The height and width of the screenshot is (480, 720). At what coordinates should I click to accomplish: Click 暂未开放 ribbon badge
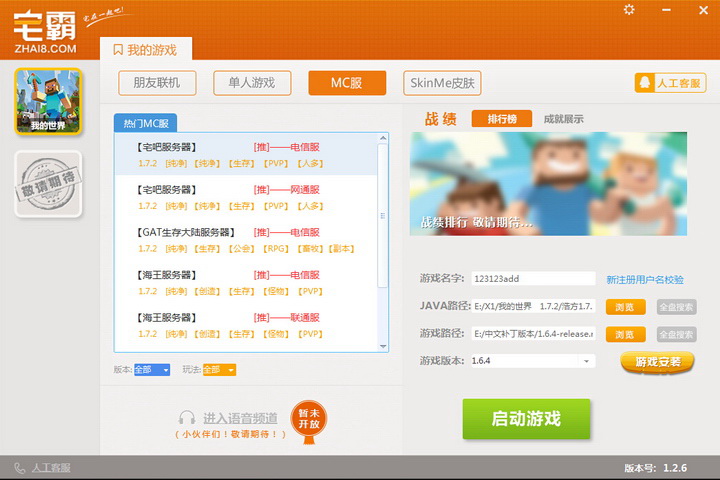[309, 422]
